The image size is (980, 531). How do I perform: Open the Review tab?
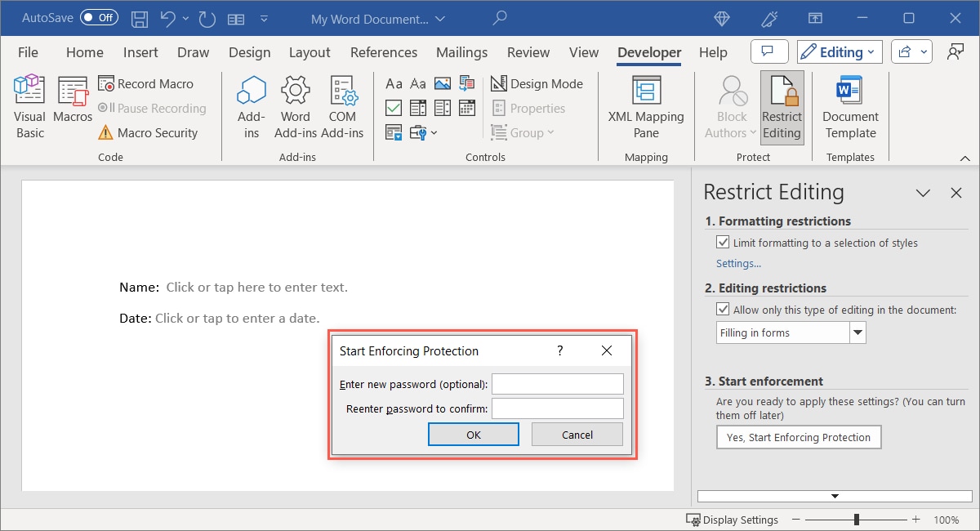point(528,52)
